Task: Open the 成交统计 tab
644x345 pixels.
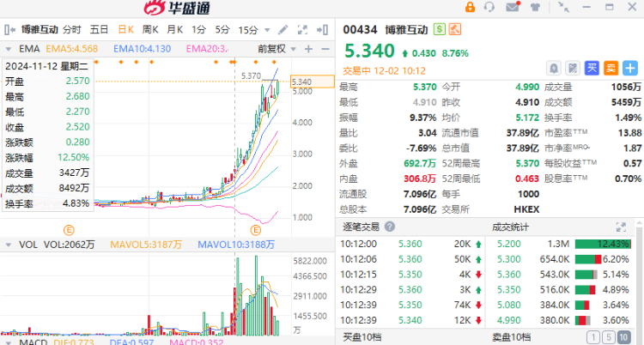Action: point(511,227)
